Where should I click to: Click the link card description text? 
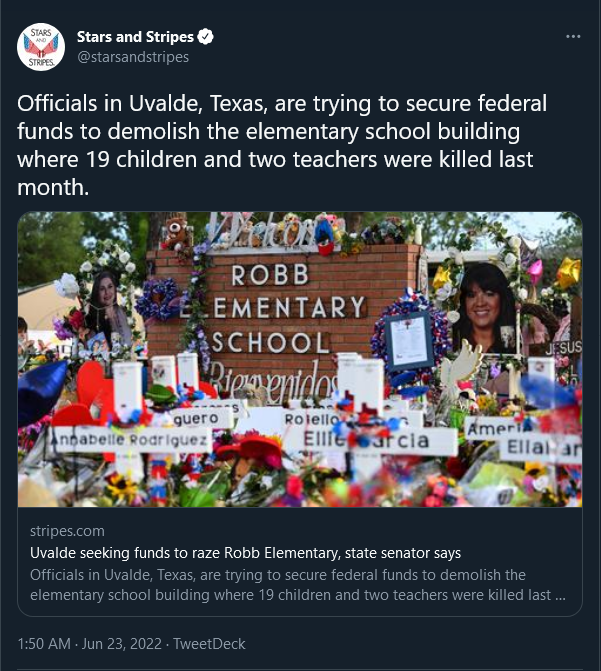(x=298, y=585)
